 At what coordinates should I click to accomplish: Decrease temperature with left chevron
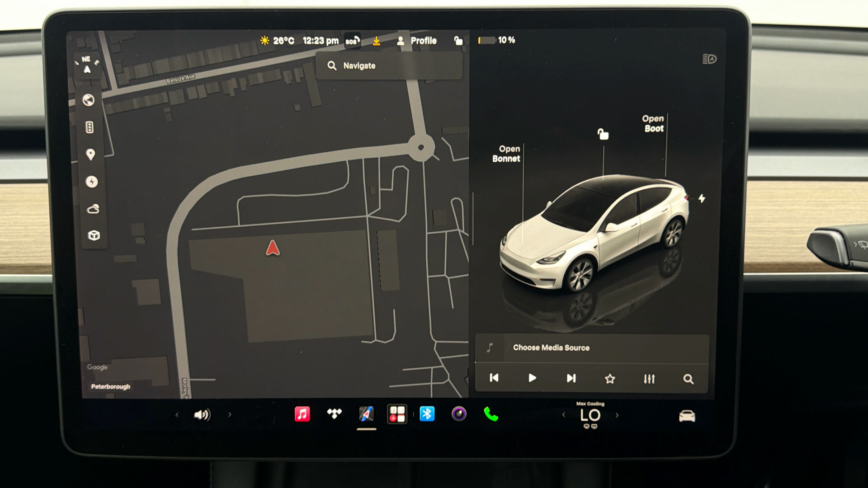[x=564, y=415]
